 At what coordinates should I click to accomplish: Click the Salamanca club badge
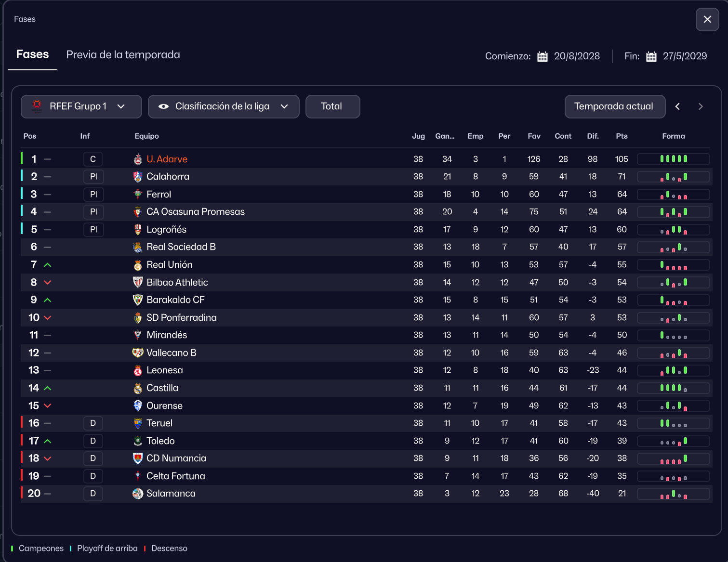138,494
